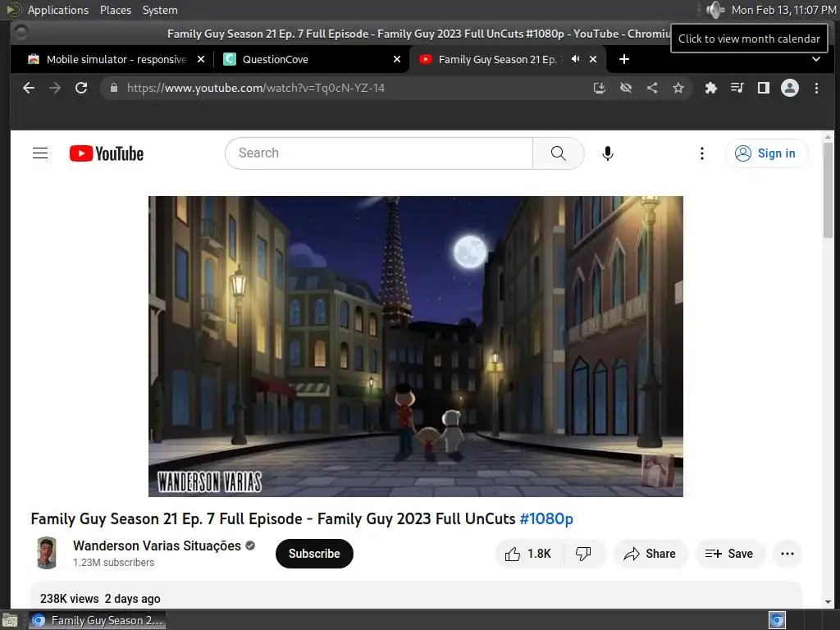Screen dimensions: 840x630
Task: Open the #1080p hashtag link
Action: 546,518
